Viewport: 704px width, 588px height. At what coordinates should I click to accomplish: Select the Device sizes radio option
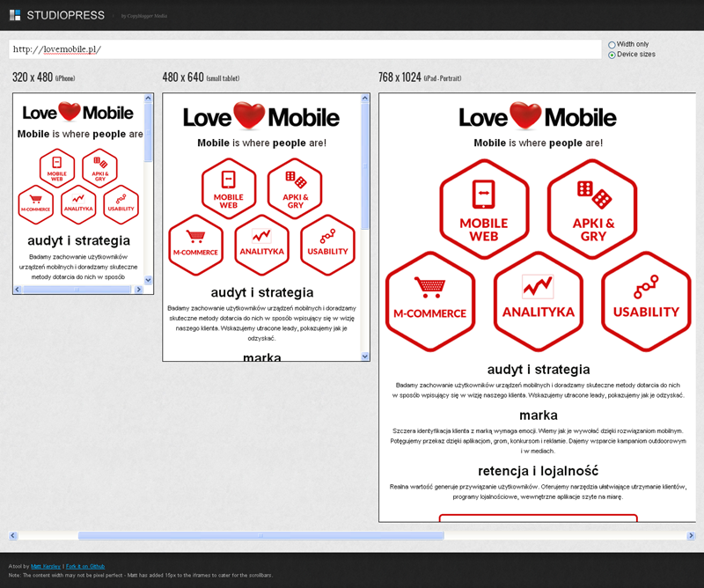pos(612,55)
